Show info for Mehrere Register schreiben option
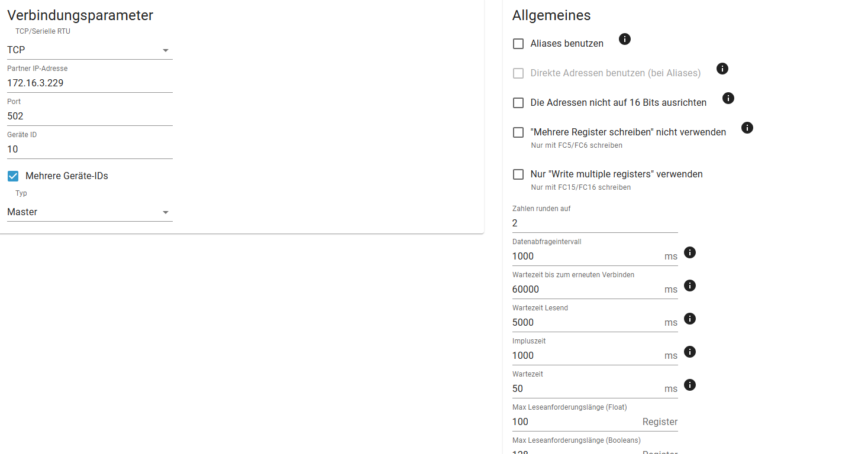The image size is (868, 454). coord(747,128)
